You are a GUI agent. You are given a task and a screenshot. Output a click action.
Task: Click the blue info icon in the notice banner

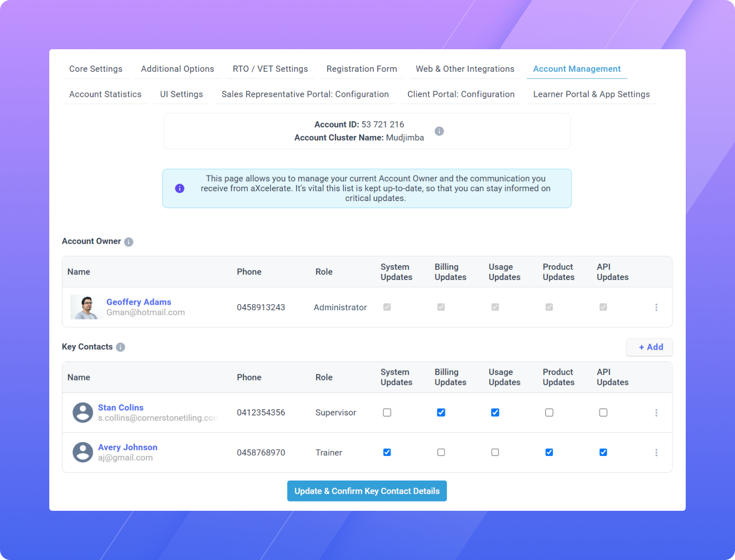180,188
